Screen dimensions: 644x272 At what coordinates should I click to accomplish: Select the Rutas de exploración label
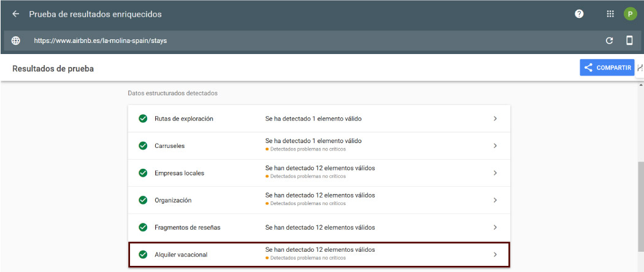pos(183,119)
